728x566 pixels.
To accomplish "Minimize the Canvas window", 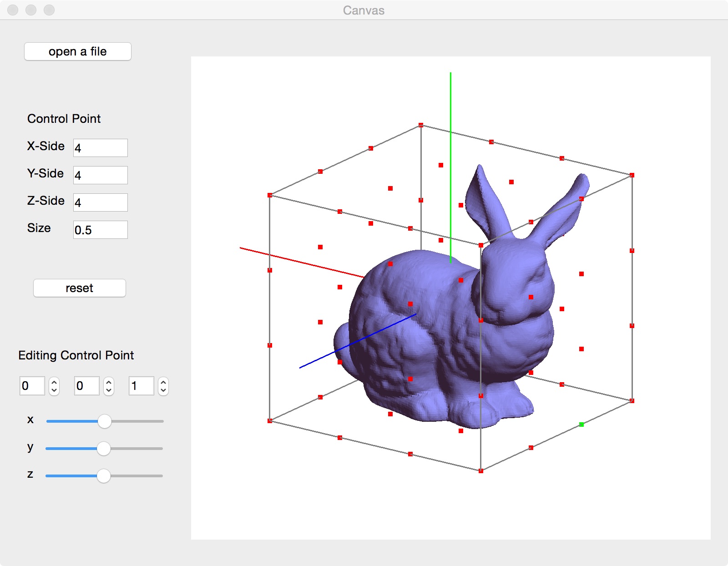I will [31, 10].
